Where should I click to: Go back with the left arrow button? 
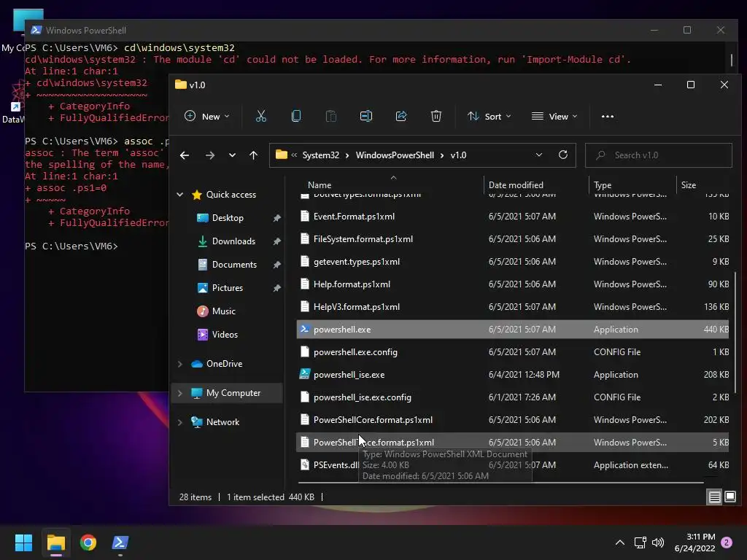185,155
